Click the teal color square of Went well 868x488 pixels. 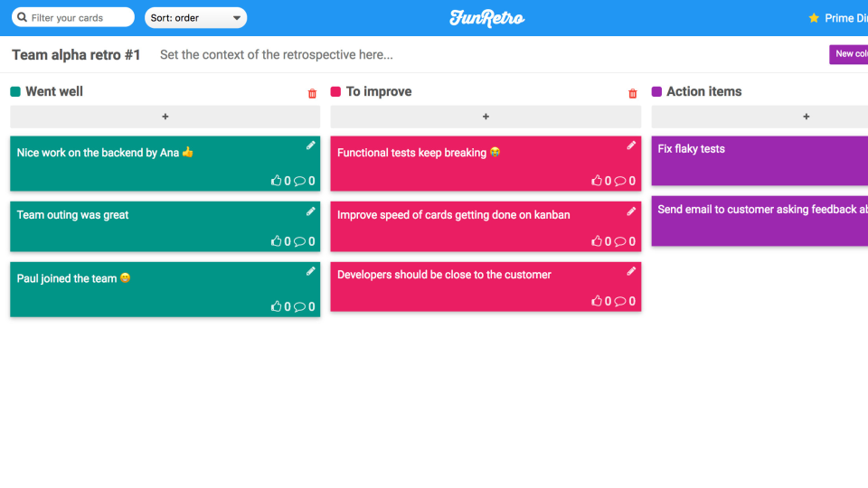15,91
